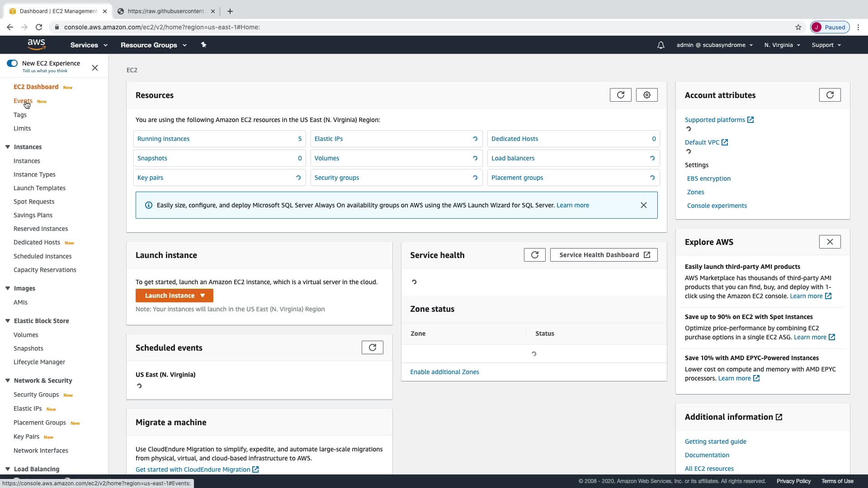Close the Explore AWS panel

pyautogui.click(x=830, y=242)
